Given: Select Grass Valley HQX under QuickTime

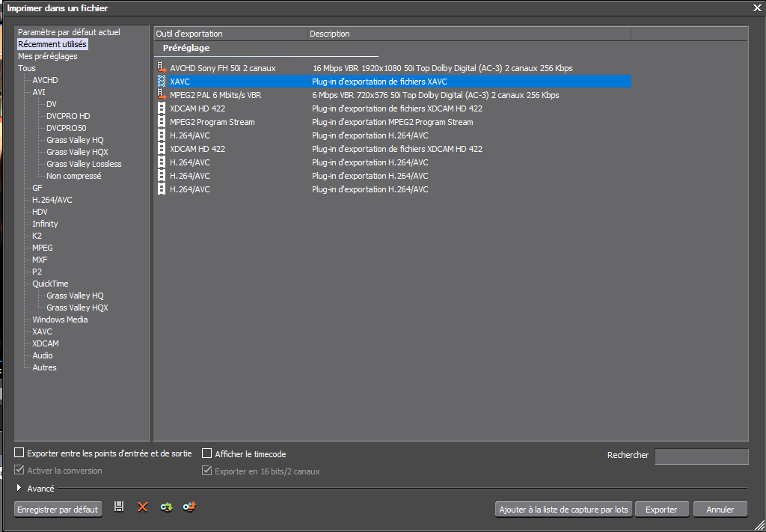Looking at the screenshot, I should (77, 308).
